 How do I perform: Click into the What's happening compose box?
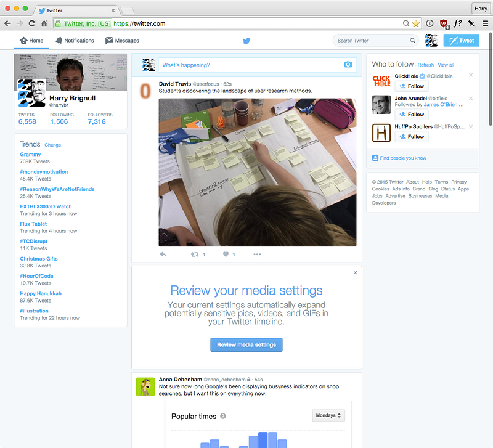tap(258, 65)
